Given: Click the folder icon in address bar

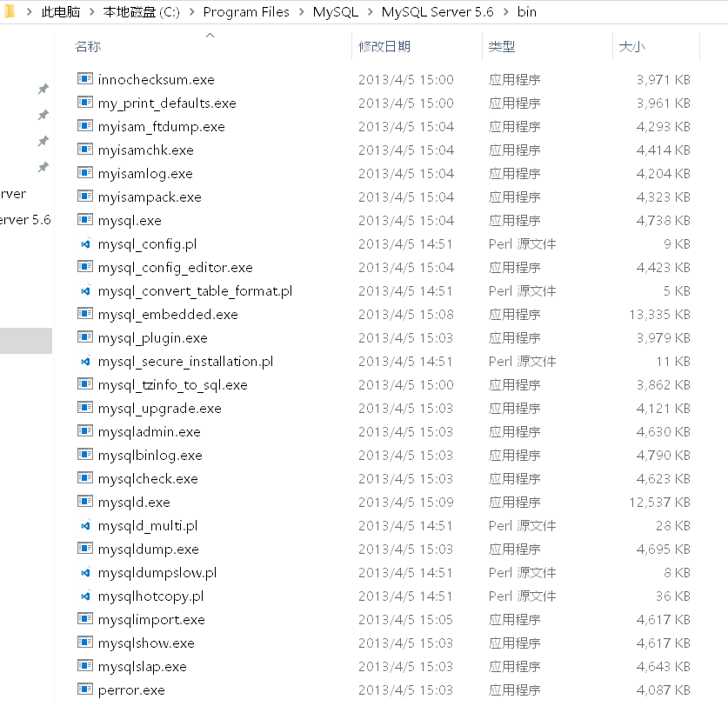Looking at the screenshot, I should [x=9, y=11].
